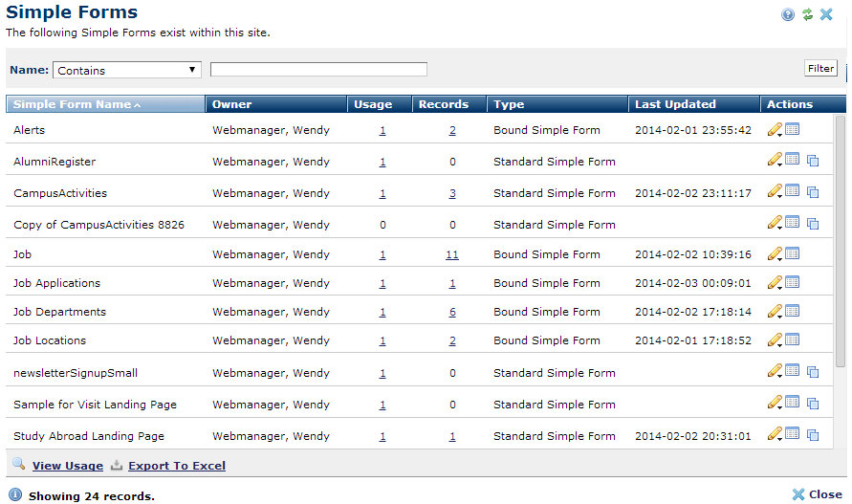Open the records grid icon for AlumniRegister
This screenshot has height=504, width=852.
(x=792, y=160)
